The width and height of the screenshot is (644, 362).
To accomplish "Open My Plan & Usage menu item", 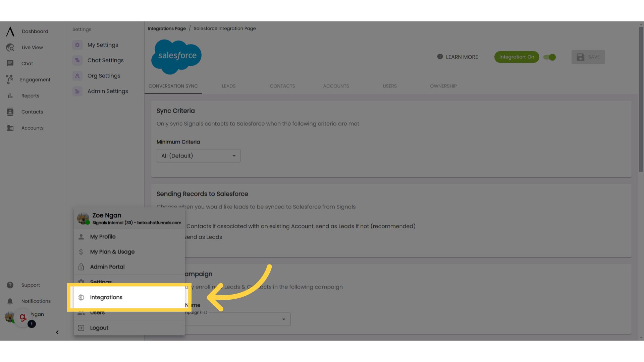I will 129,252.
